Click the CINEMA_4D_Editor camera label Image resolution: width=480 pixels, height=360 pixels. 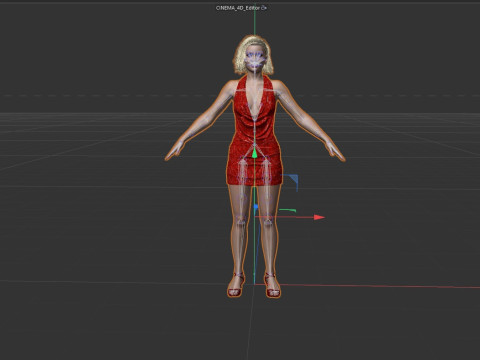coord(238,8)
